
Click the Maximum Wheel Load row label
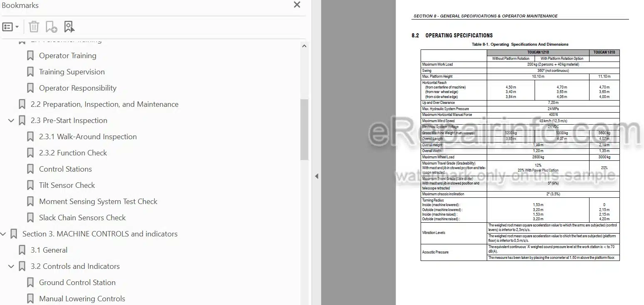pyautogui.click(x=438, y=157)
